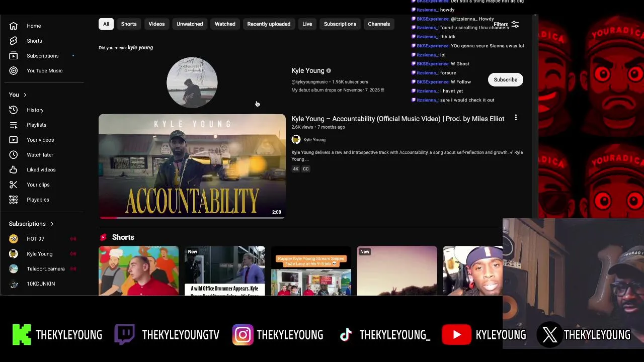Click the Kyle Young uploader name link
The height and width of the screenshot is (362, 644).
point(314,140)
